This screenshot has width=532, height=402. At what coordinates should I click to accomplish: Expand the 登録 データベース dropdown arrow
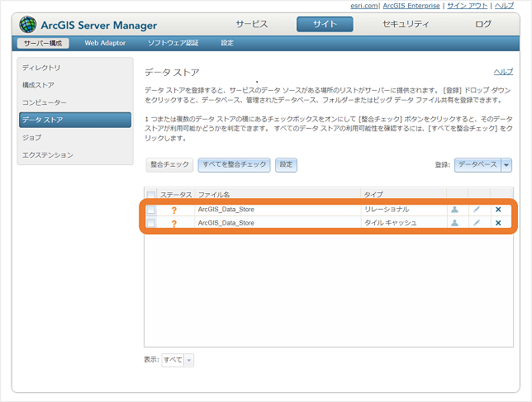(x=506, y=165)
